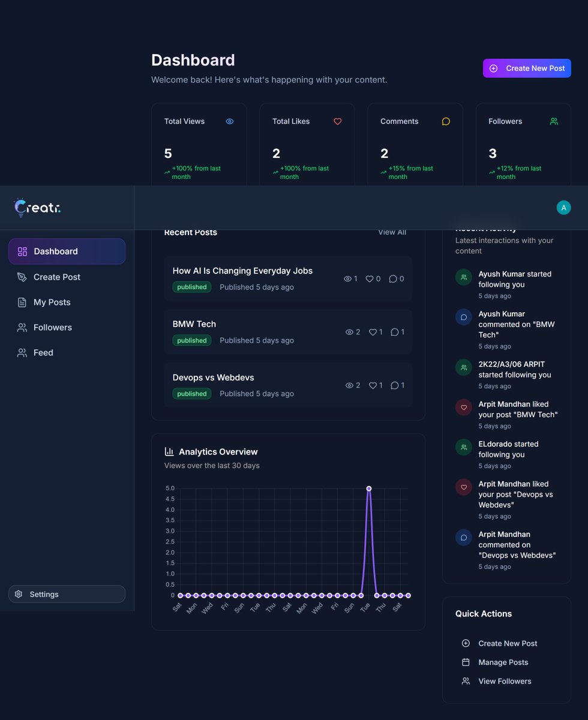Click the 'Welcome back!' subtitle text

pos(269,80)
